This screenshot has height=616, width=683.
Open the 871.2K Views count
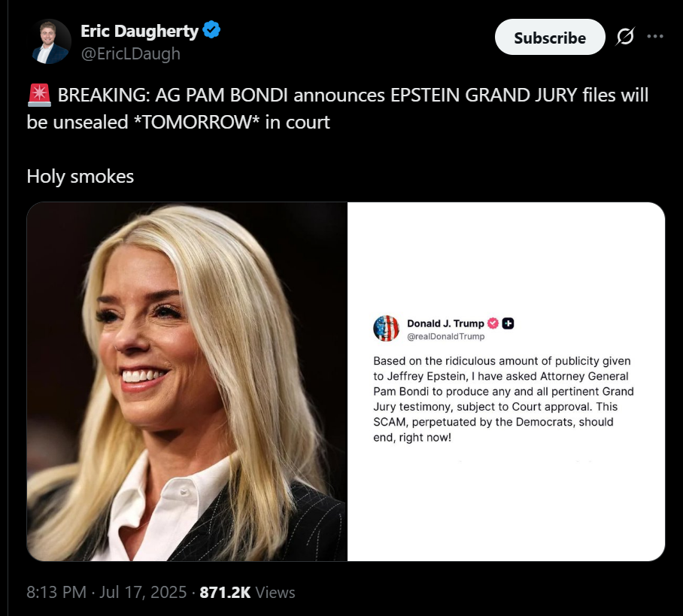click(247, 593)
